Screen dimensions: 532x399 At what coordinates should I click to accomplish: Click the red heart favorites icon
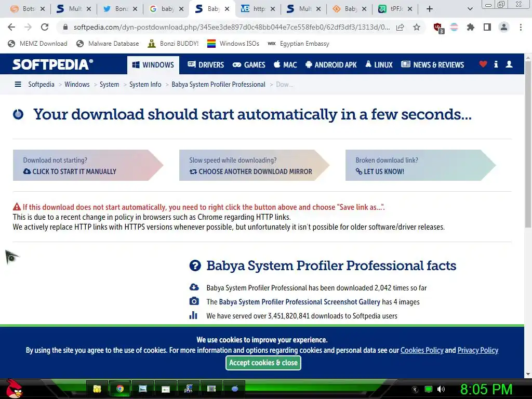click(483, 64)
